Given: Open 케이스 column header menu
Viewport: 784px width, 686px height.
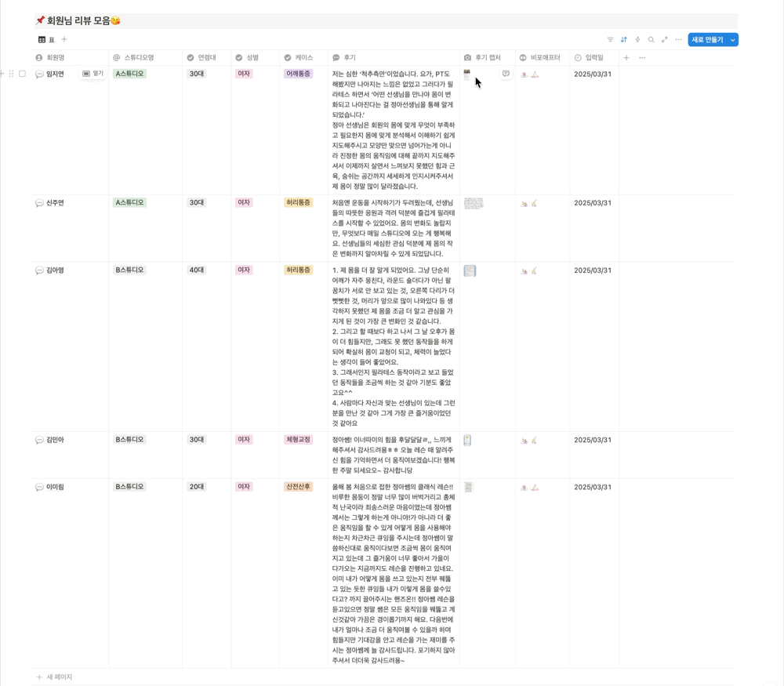Looking at the screenshot, I should click(303, 57).
